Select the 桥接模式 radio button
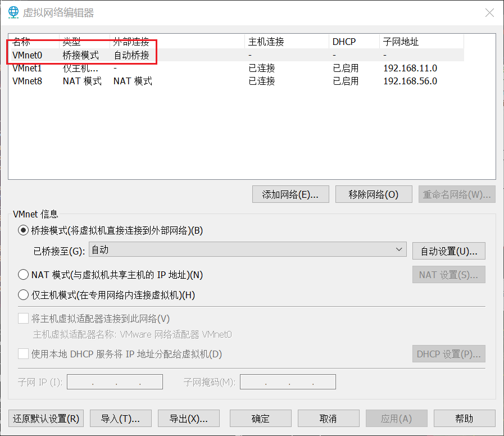504x436 pixels. (23, 230)
